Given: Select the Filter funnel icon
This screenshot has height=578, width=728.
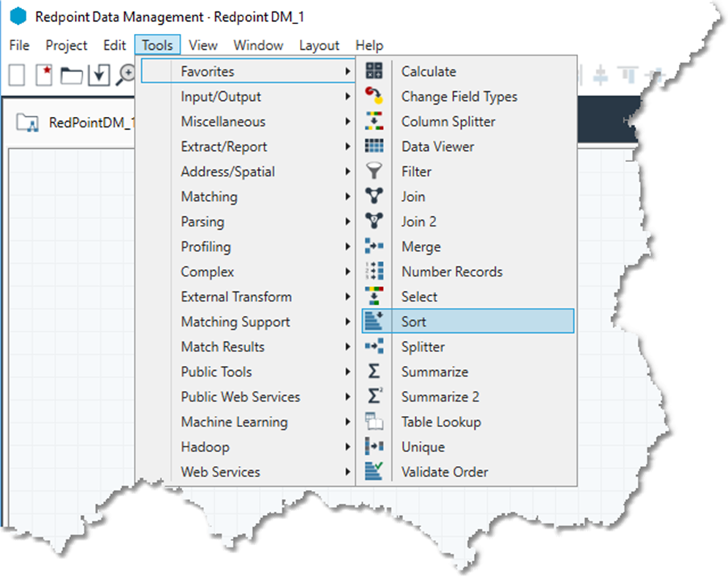Looking at the screenshot, I should click(373, 171).
